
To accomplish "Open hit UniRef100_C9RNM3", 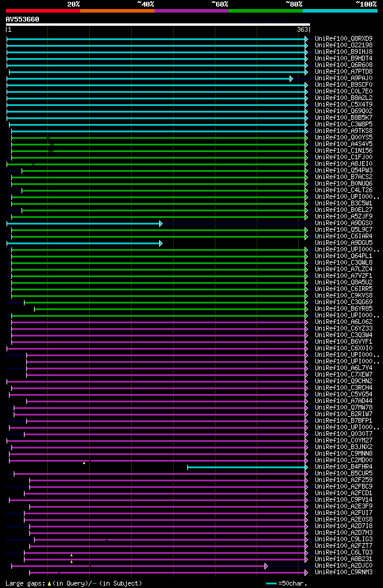I will click(x=344, y=572).
